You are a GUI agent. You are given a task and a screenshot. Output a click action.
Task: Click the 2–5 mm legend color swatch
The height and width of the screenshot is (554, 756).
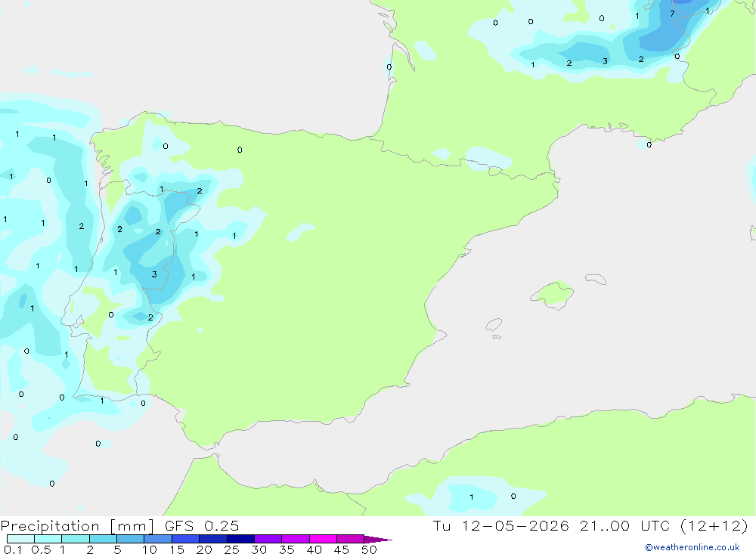(103, 539)
